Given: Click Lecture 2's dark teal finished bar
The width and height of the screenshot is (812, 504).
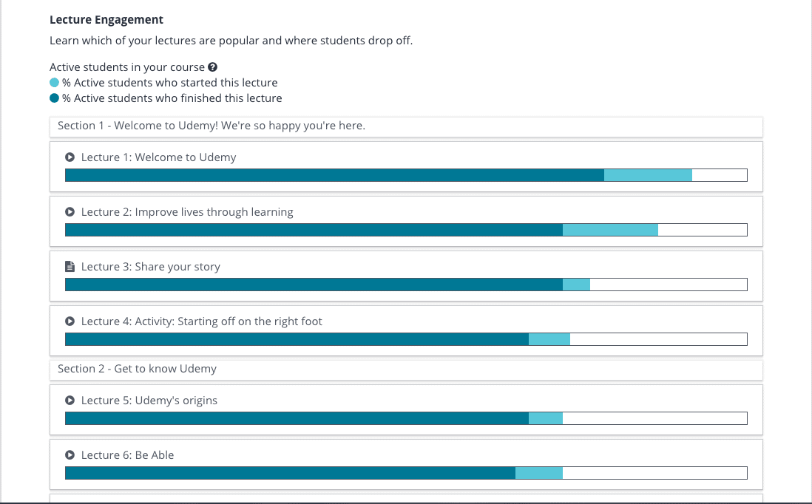Looking at the screenshot, I should pos(314,230).
